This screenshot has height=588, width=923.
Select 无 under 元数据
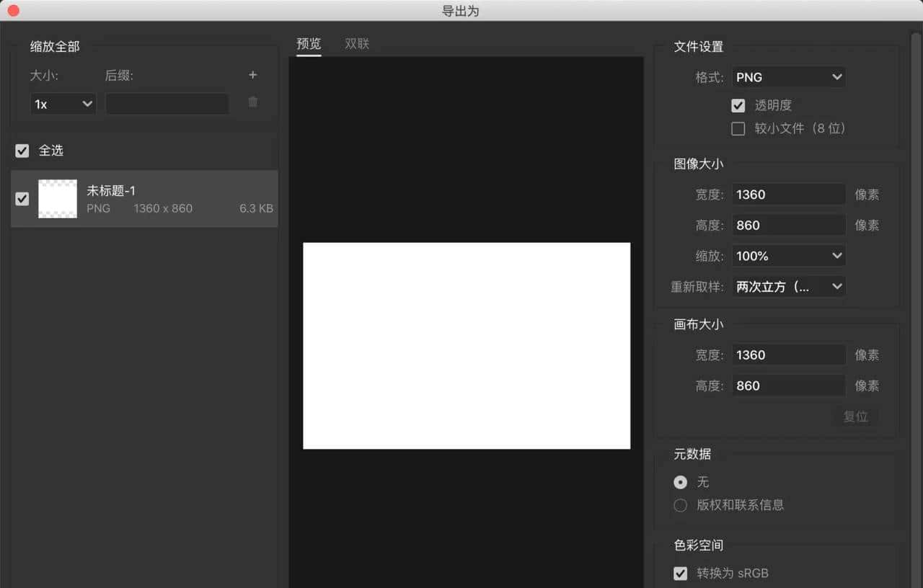(x=680, y=482)
